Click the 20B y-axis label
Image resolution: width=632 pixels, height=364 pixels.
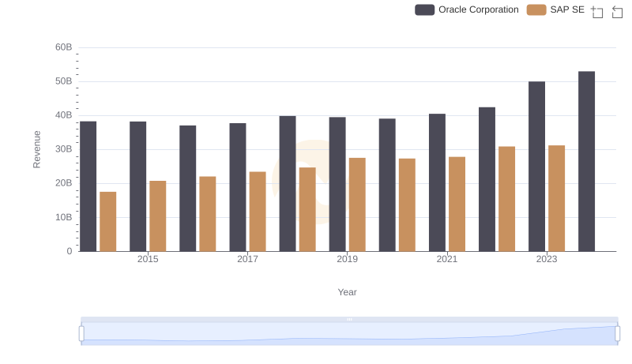(64, 183)
